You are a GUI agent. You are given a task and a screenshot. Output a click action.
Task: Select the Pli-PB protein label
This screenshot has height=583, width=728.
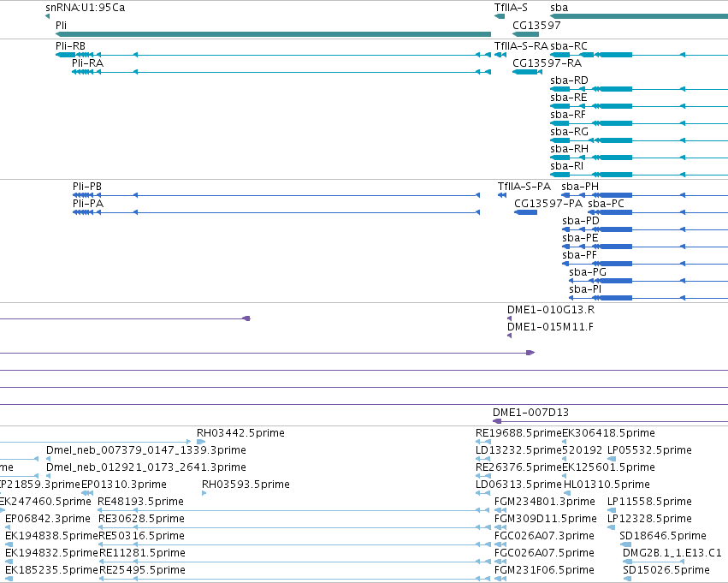86,187
